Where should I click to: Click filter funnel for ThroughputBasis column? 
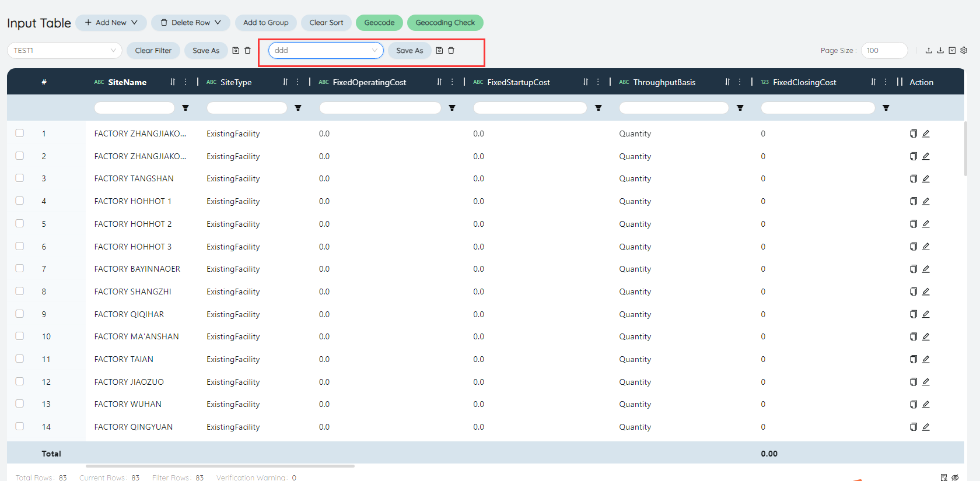tap(740, 108)
